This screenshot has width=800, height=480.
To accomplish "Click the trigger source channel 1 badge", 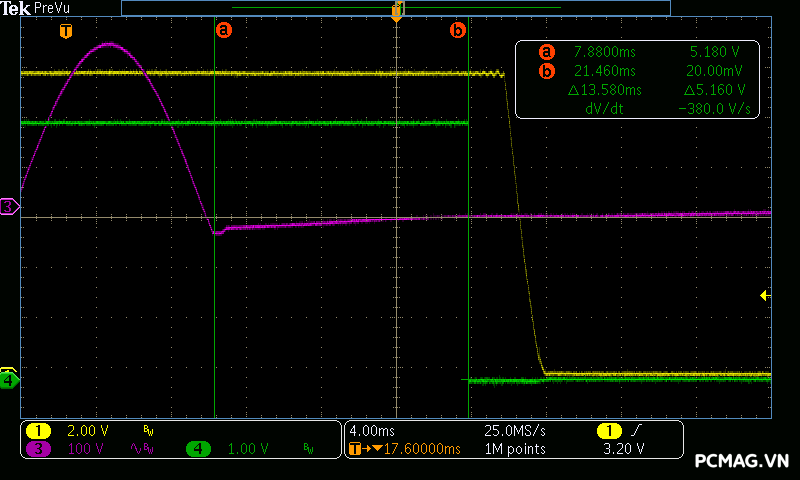I will click(608, 430).
